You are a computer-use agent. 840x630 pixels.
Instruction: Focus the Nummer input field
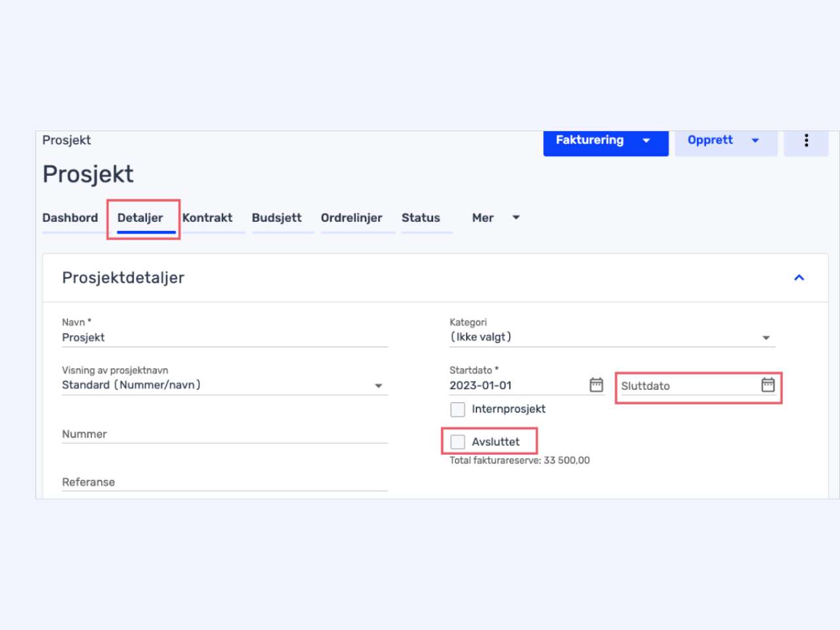point(224,434)
